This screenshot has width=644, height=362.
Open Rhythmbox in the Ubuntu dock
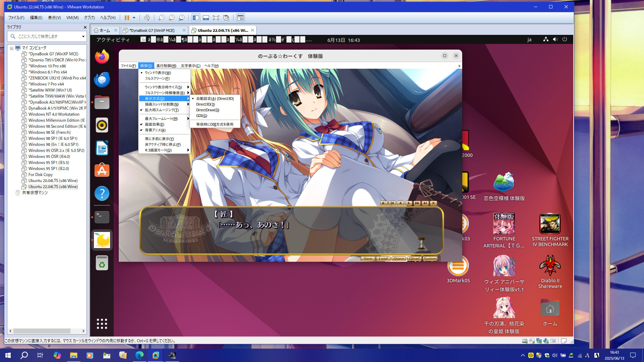pos(102,125)
